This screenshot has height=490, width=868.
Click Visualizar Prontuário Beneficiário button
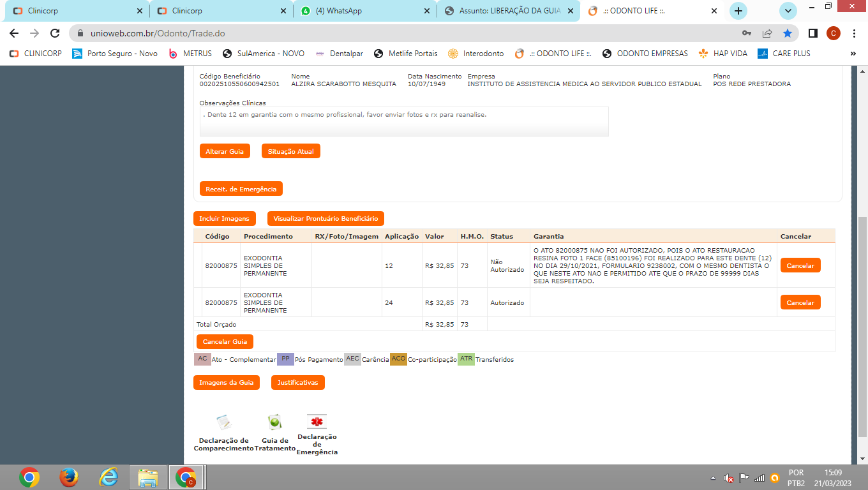click(325, 218)
